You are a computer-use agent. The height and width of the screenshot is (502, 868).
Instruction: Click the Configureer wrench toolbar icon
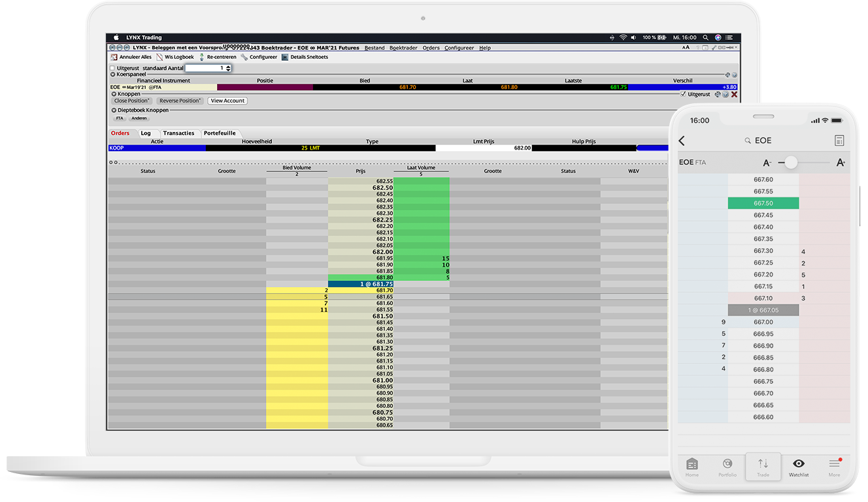(x=244, y=58)
